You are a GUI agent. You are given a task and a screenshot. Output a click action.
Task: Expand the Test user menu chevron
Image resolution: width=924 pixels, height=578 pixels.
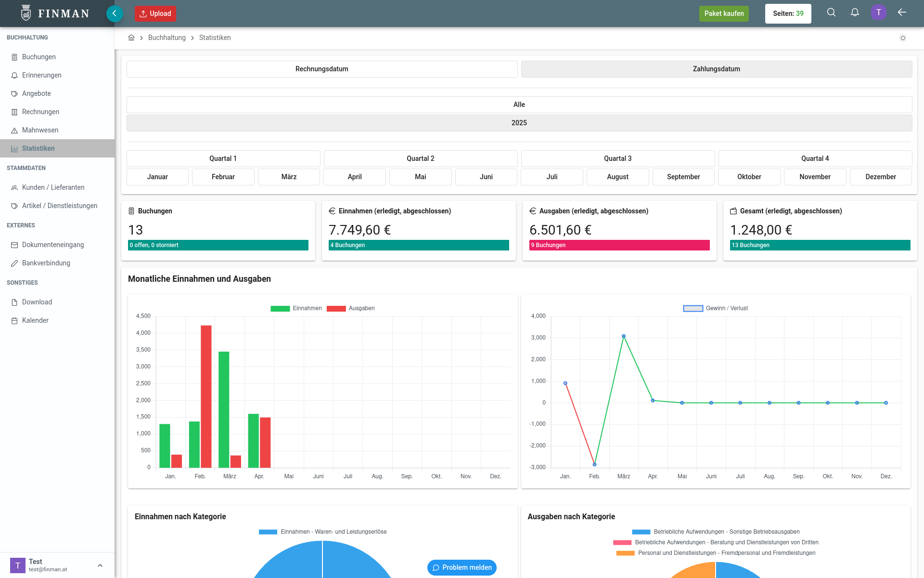point(100,565)
